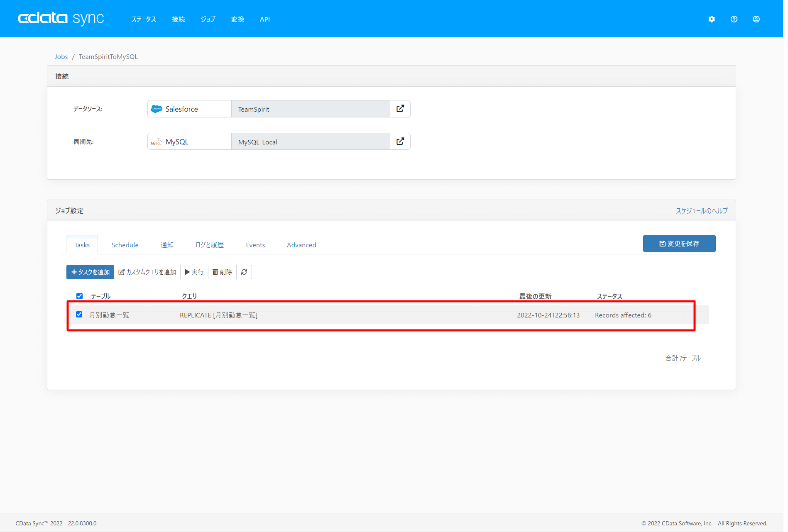The height and width of the screenshot is (532, 788).
Task: Click the Salesforce data source icon
Action: pyautogui.click(x=157, y=109)
